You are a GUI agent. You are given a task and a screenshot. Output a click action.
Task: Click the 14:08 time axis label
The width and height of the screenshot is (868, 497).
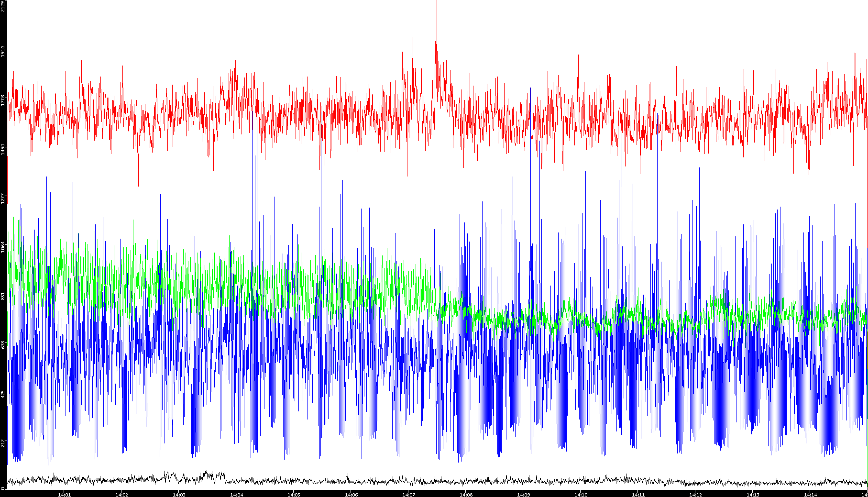466,495
